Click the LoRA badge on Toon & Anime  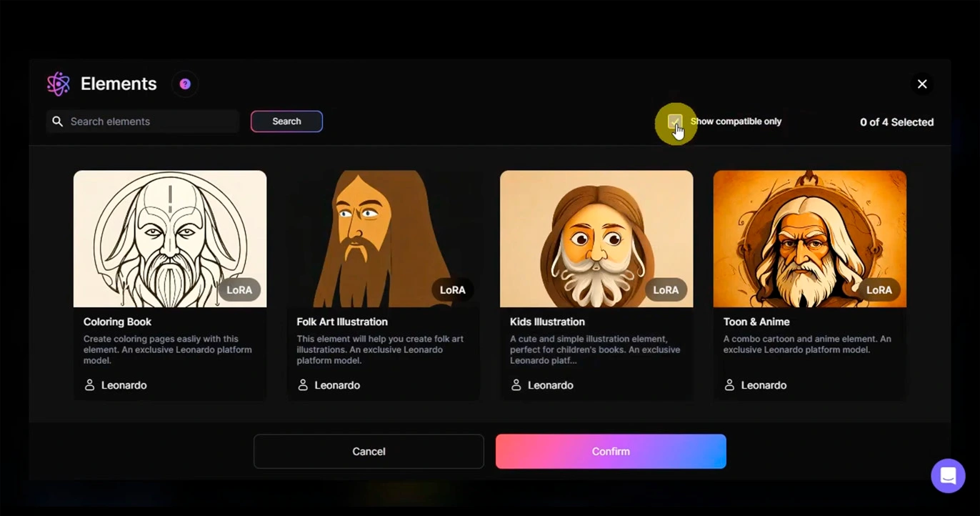(879, 290)
